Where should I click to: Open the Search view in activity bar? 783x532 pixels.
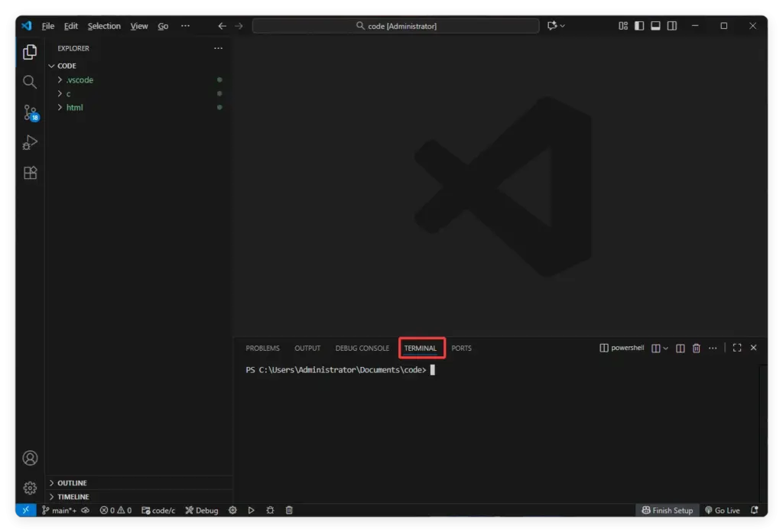click(30, 82)
